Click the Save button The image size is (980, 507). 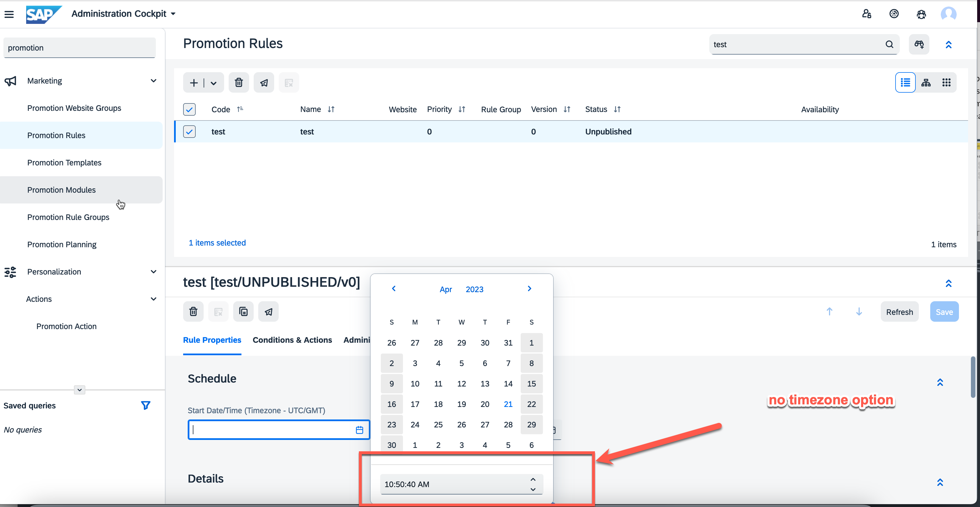pyautogui.click(x=944, y=312)
